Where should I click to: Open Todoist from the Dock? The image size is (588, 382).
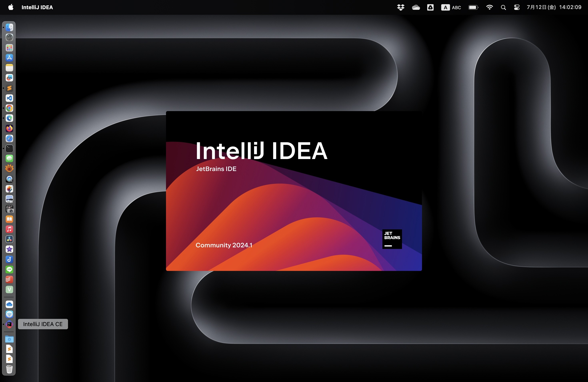click(x=9, y=280)
